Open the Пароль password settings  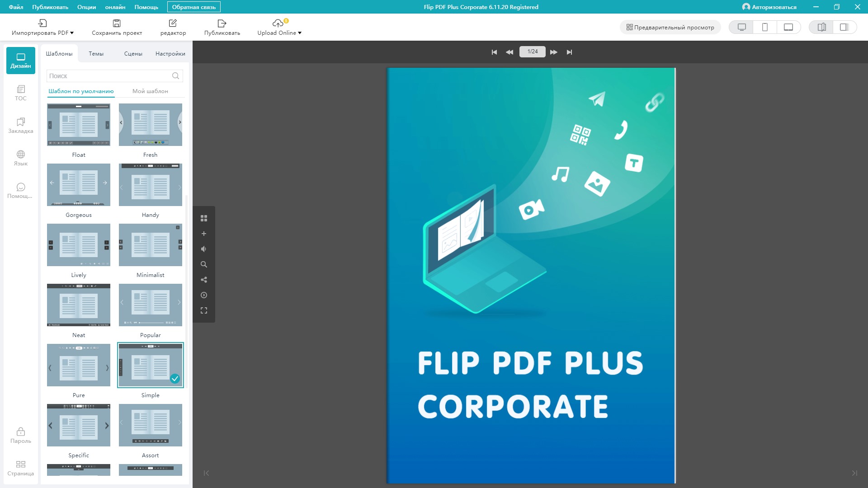(21, 436)
